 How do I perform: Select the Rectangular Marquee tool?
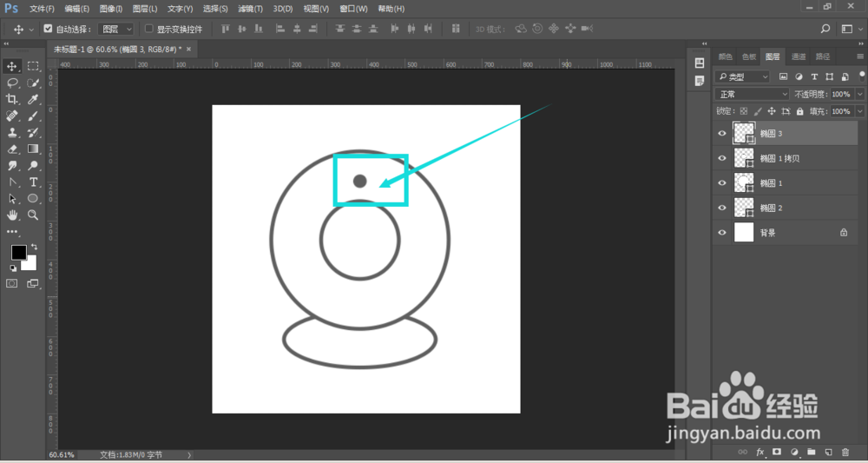point(33,67)
